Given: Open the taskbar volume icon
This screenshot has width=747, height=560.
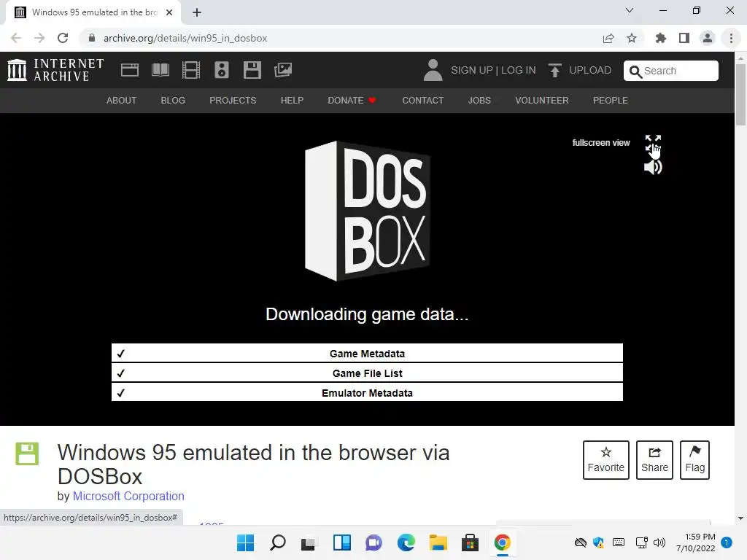Looking at the screenshot, I should 659,542.
